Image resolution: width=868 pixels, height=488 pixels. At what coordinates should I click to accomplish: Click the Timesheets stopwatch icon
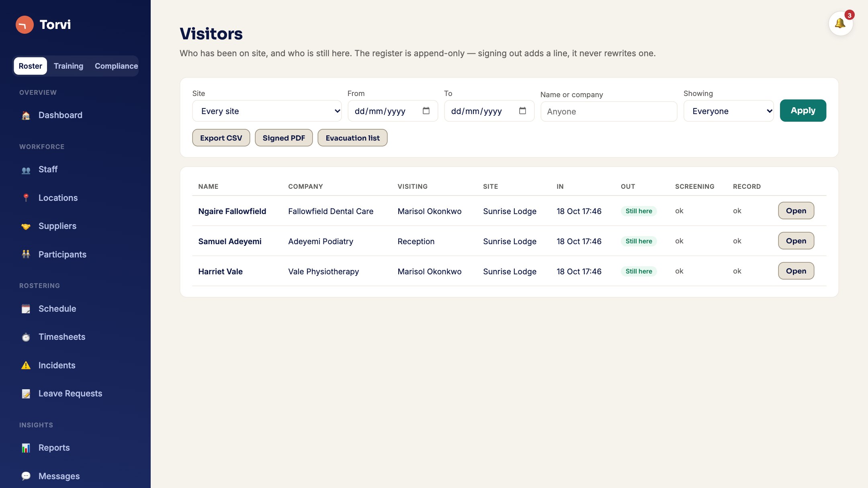(x=26, y=337)
